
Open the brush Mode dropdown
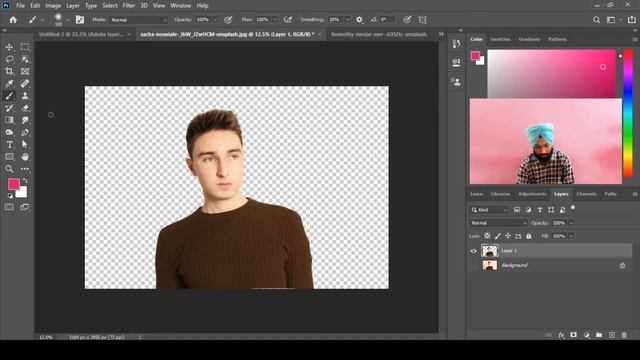coord(138,20)
